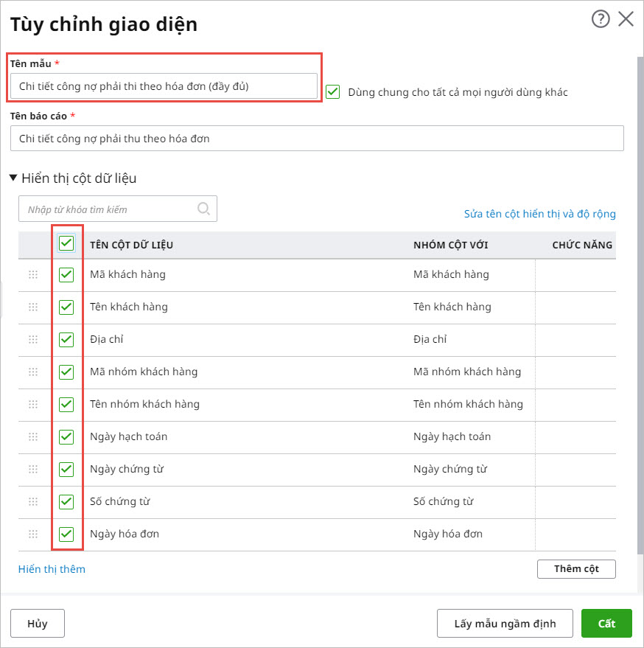The height and width of the screenshot is (648, 644).
Task: Click the help question mark icon
Action: pyautogui.click(x=601, y=20)
